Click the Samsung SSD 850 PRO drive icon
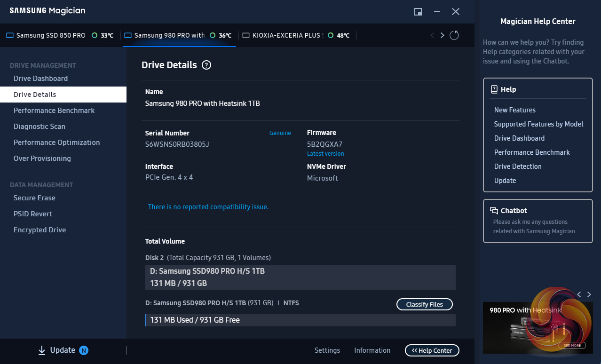Image resolution: width=601 pixels, height=364 pixels. 10,35
